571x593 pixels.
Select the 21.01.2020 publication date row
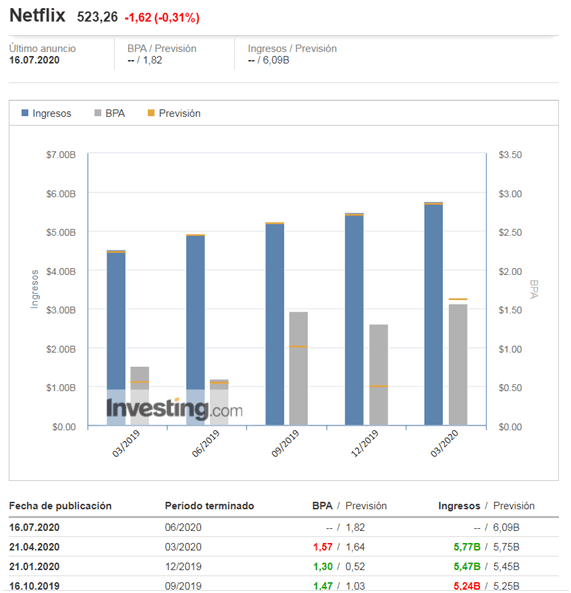coord(284,567)
